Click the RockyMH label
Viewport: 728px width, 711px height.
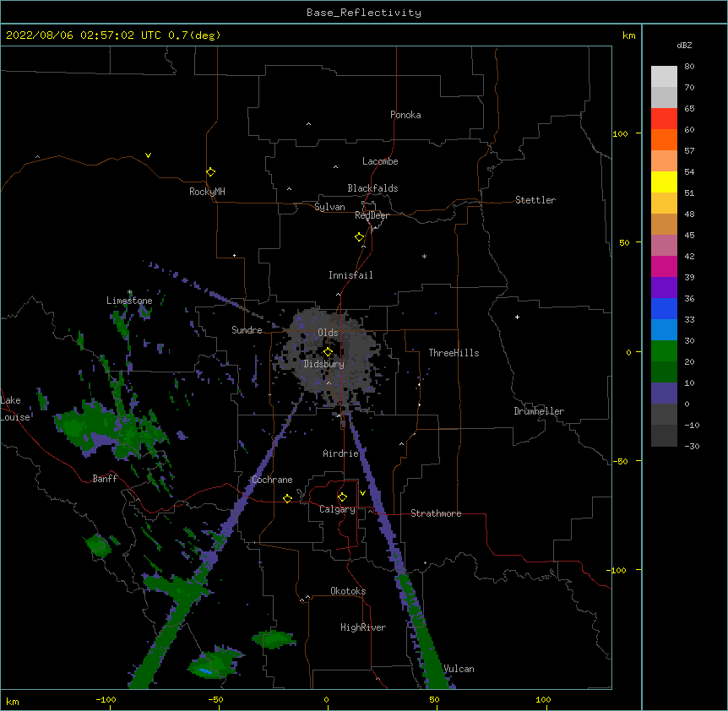(x=207, y=192)
